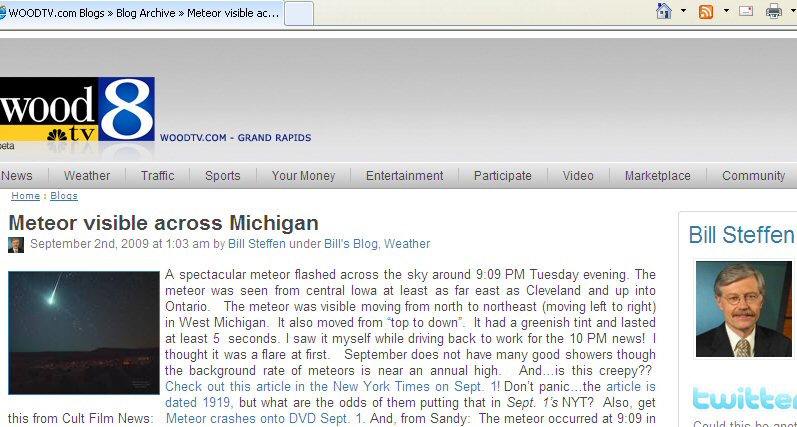Open a new blank browser tab

click(300, 13)
